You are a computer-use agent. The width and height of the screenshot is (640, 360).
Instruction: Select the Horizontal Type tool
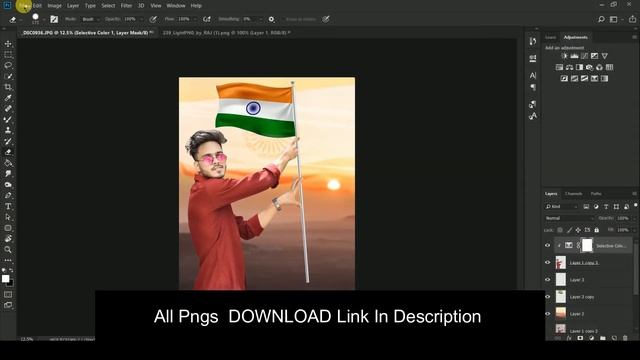(x=8, y=206)
